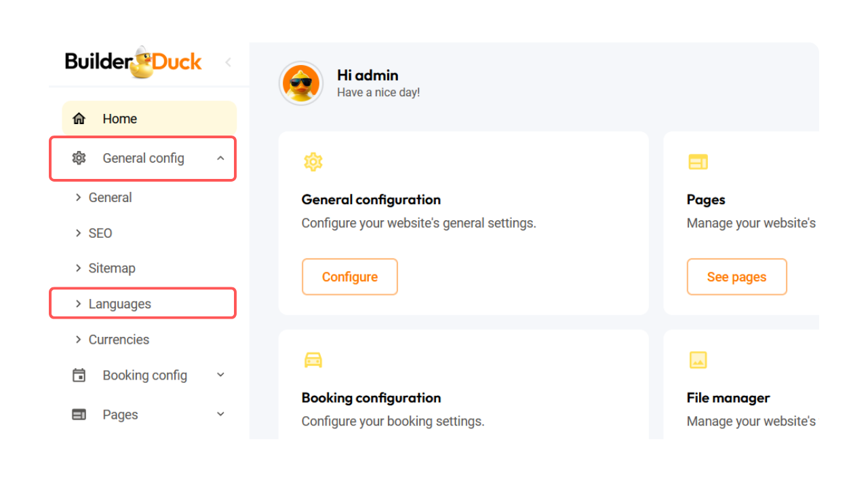The image size is (868, 488).
Task: Go to the Currencies submenu item
Action: click(119, 340)
